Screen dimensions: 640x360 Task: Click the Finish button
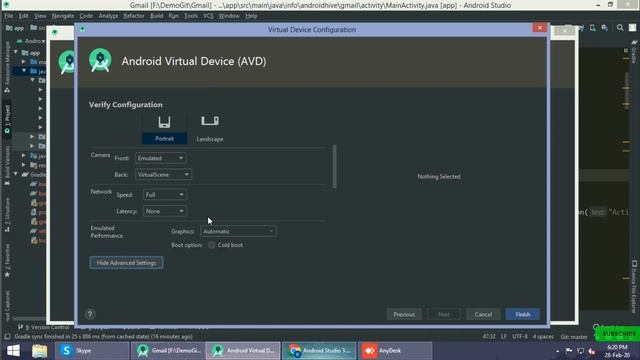point(523,314)
